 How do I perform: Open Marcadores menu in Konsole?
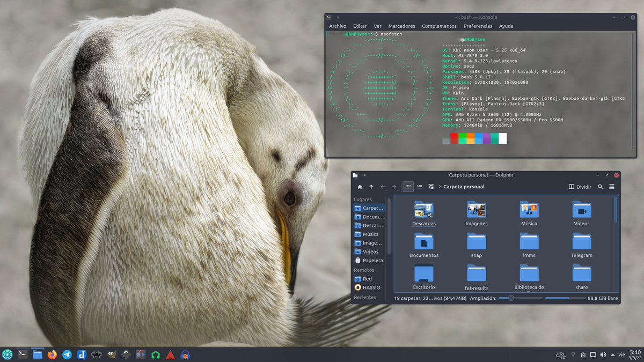pos(402,26)
